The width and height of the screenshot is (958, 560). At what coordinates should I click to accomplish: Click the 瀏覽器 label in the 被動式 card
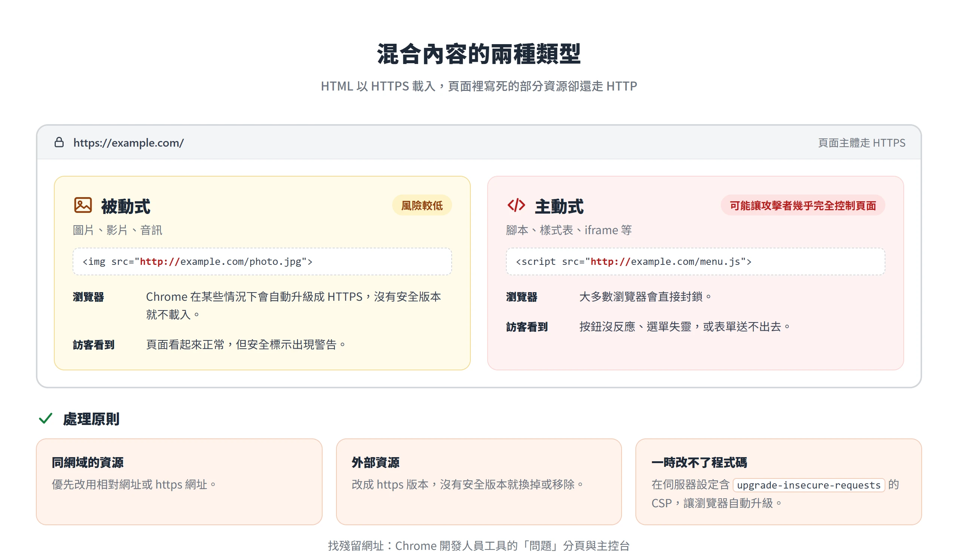tap(88, 297)
